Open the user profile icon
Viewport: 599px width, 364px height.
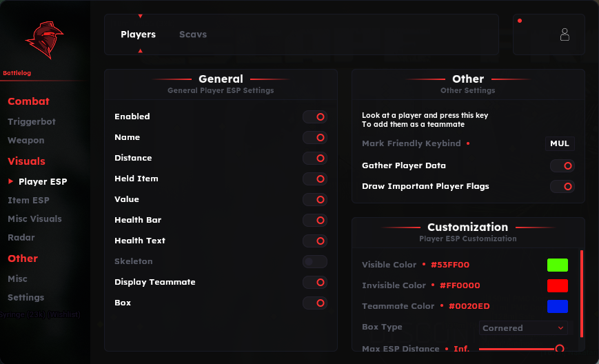tap(565, 34)
